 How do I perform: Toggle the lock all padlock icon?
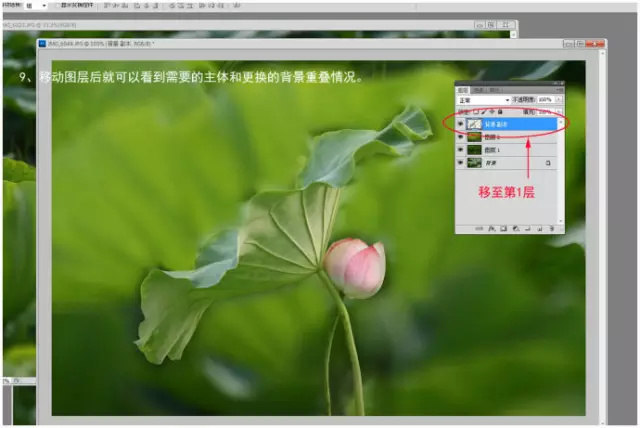coord(500,112)
